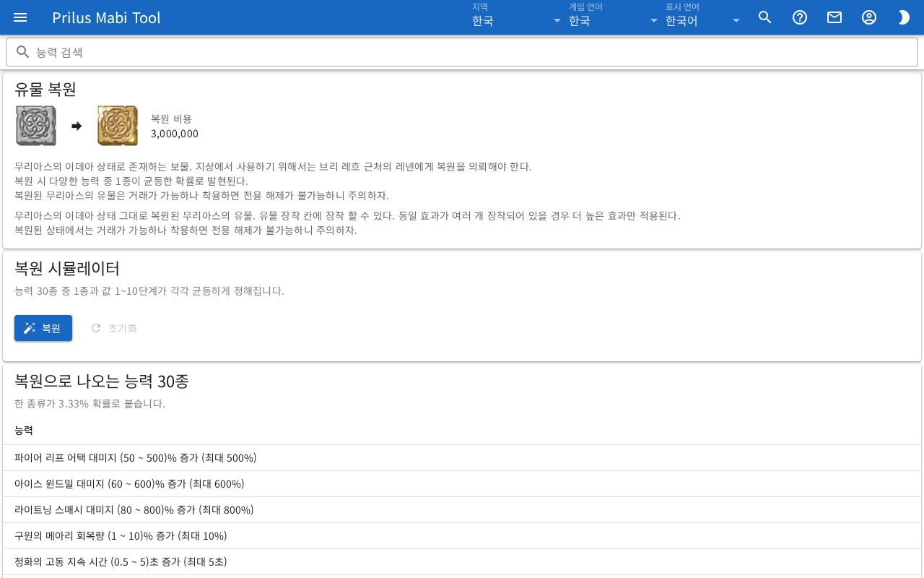Focus the 능력 검색 search field
Image resolution: width=924 pixels, height=578 pixels.
tap(462, 52)
